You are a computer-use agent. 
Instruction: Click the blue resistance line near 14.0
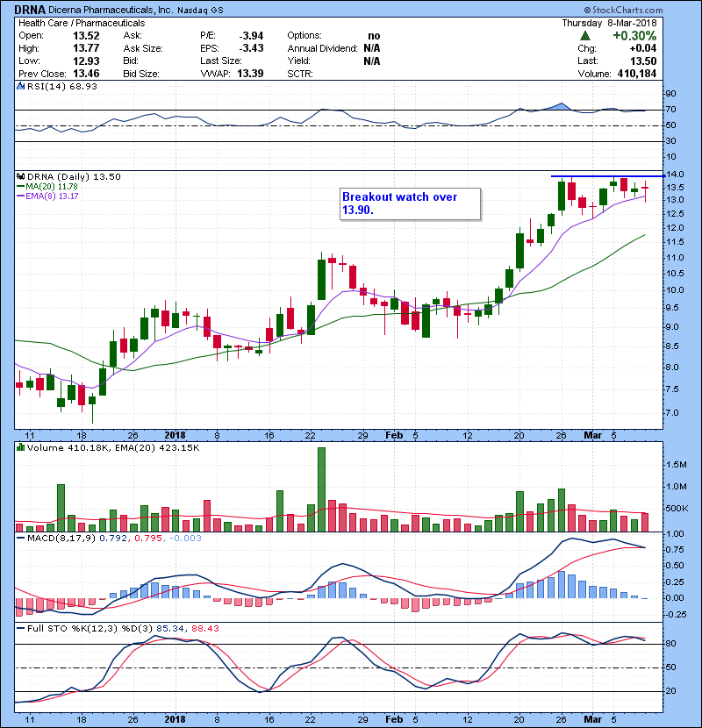tap(608, 176)
